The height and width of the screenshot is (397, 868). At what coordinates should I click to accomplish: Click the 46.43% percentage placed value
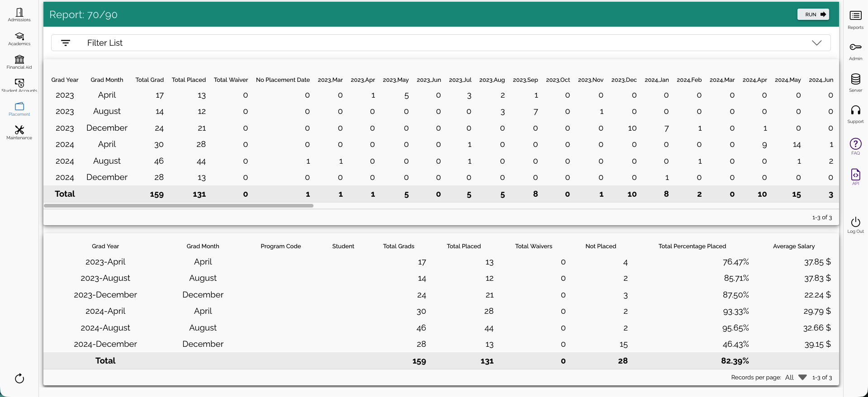point(735,344)
